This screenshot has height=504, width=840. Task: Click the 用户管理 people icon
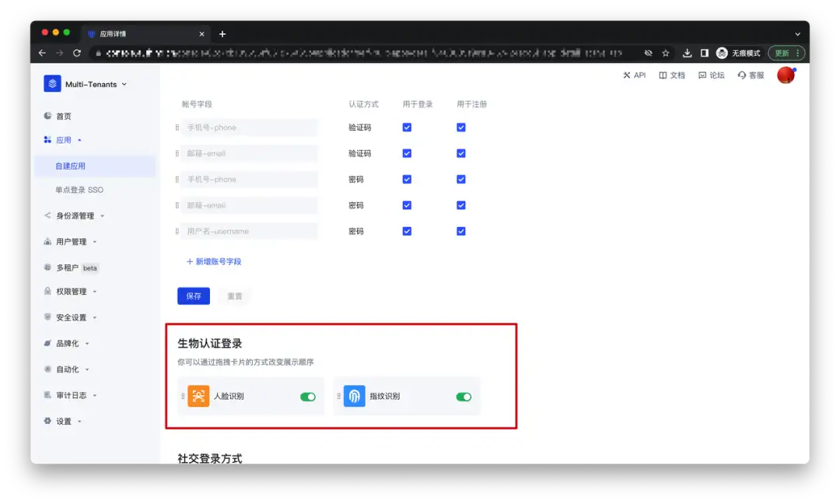[x=47, y=242]
